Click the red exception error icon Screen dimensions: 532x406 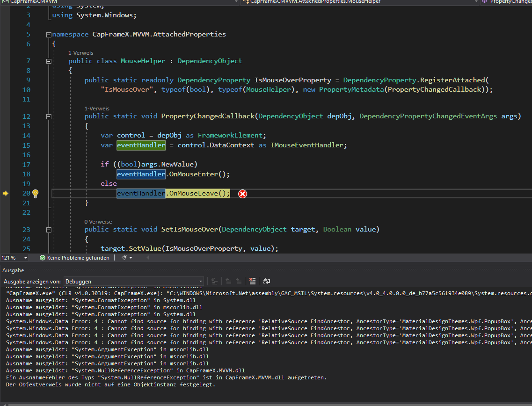pos(242,194)
